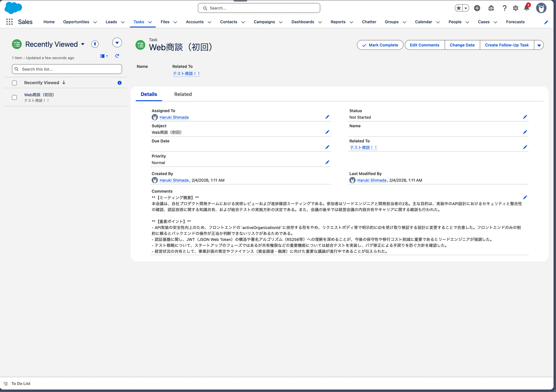This screenshot has width=556, height=392.
Task: Refresh the Recently Viewed list
Action: [117, 56]
